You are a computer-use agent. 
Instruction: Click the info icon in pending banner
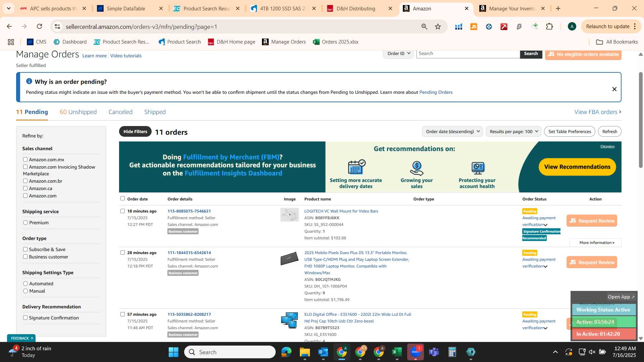pyautogui.click(x=29, y=81)
